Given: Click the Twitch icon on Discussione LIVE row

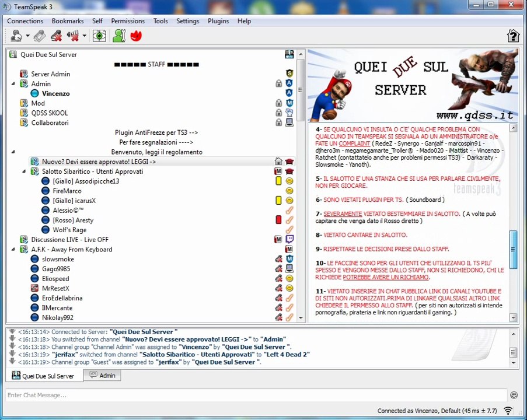Looking at the screenshot, I should click(289, 239).
